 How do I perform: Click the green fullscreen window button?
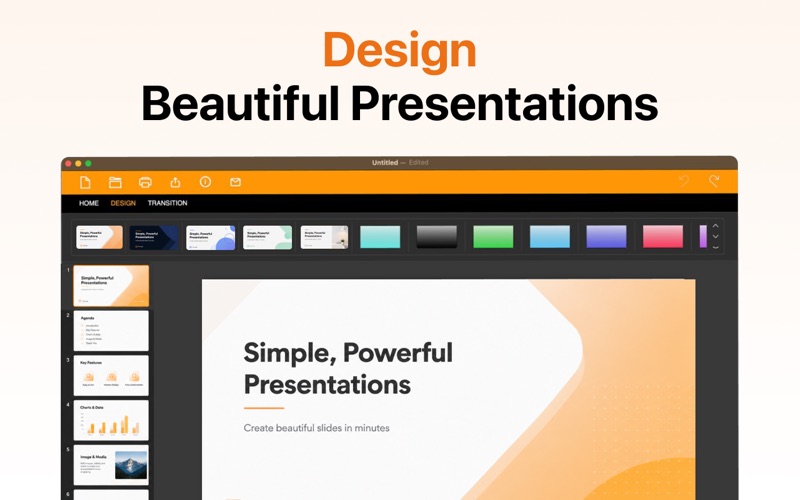pyautogui.click(x=88, y=163)
